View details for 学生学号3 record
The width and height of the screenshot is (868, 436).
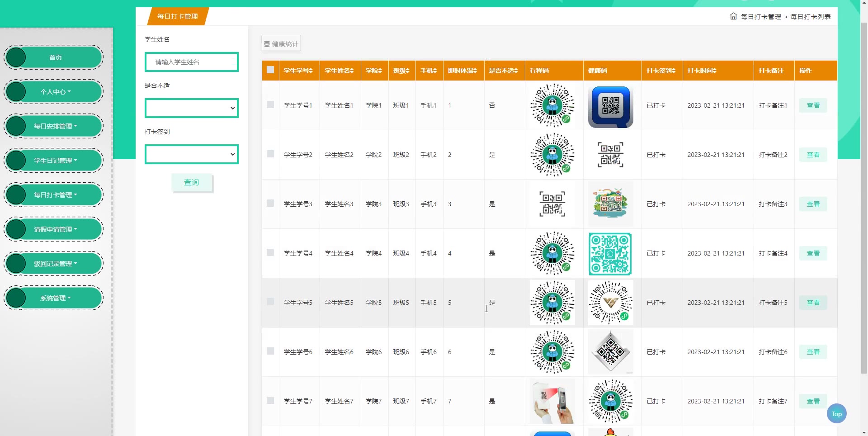(813, 204)
